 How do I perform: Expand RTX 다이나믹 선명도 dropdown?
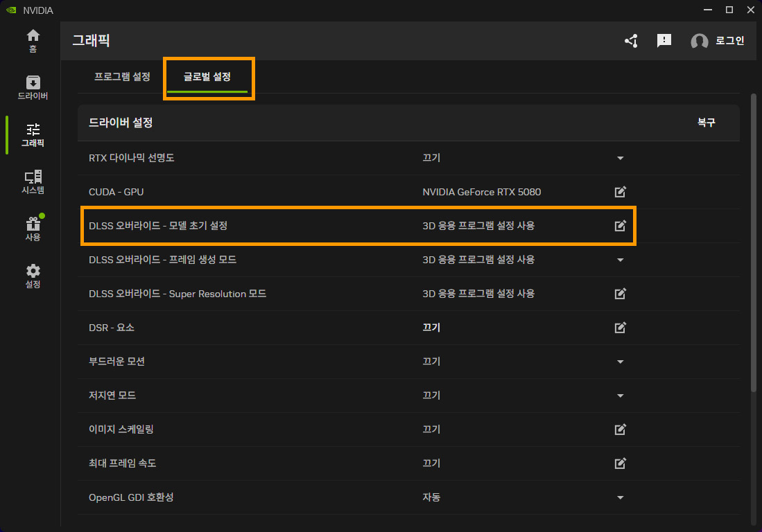[x=620, y=158]
